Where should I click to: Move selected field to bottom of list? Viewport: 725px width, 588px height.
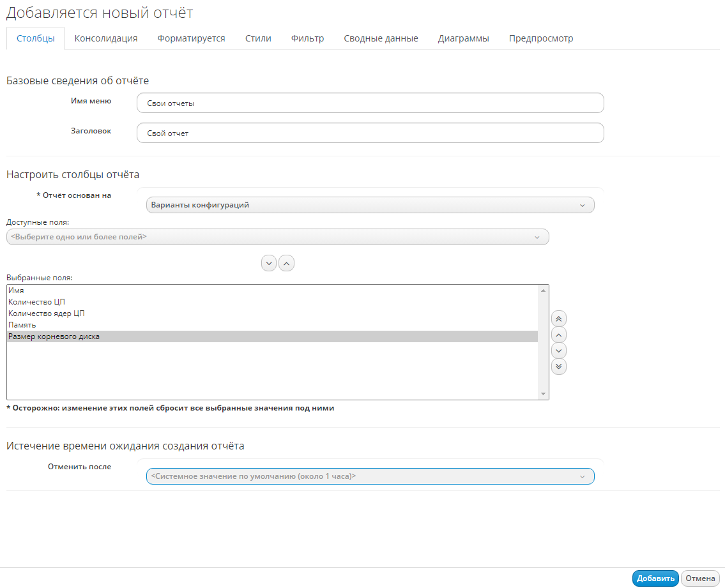[559, 366]
